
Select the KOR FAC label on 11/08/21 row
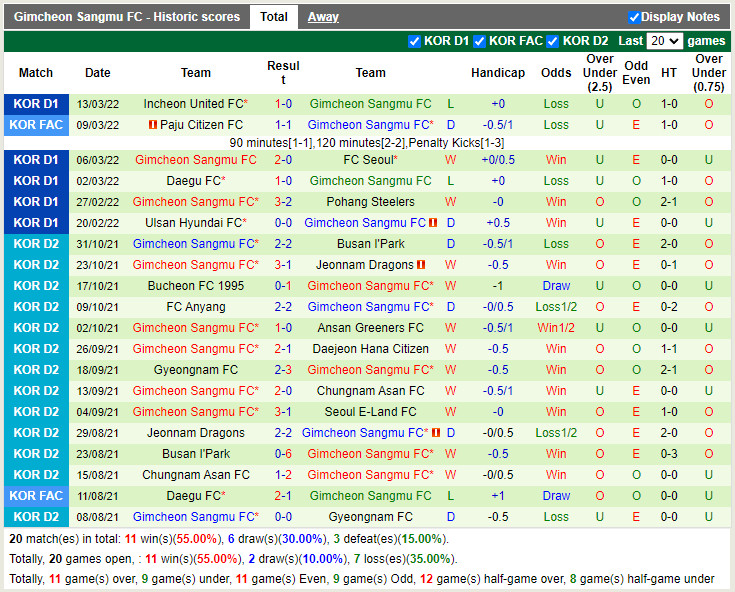[x=36, y=496]
